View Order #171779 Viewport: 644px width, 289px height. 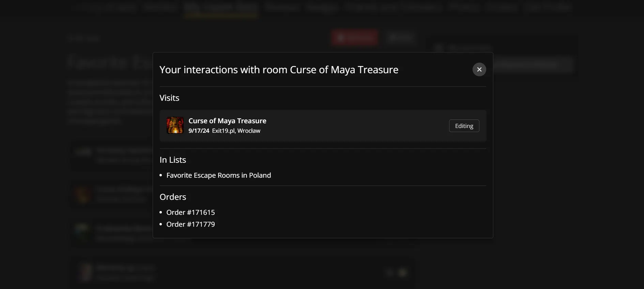coord(190,224)
